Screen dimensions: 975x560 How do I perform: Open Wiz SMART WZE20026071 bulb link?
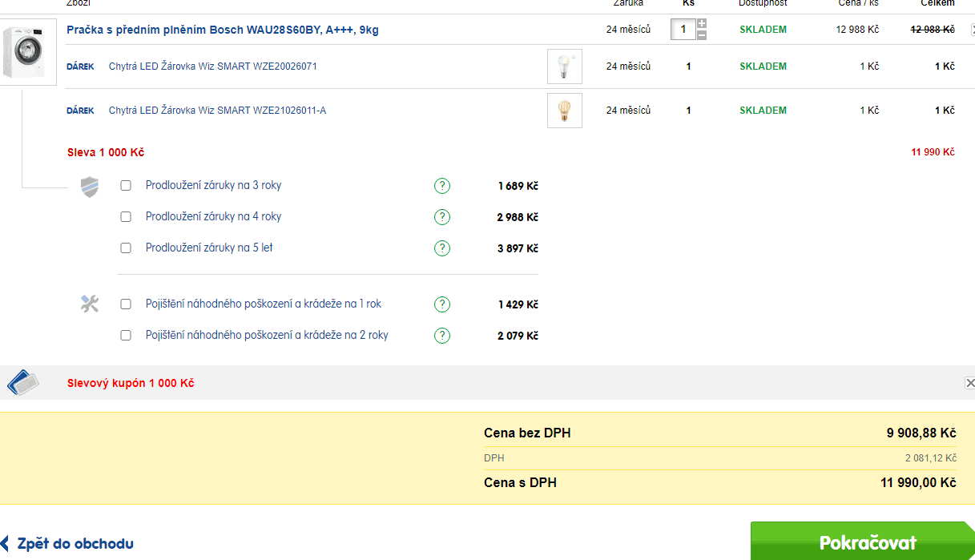tap(213, 66)
